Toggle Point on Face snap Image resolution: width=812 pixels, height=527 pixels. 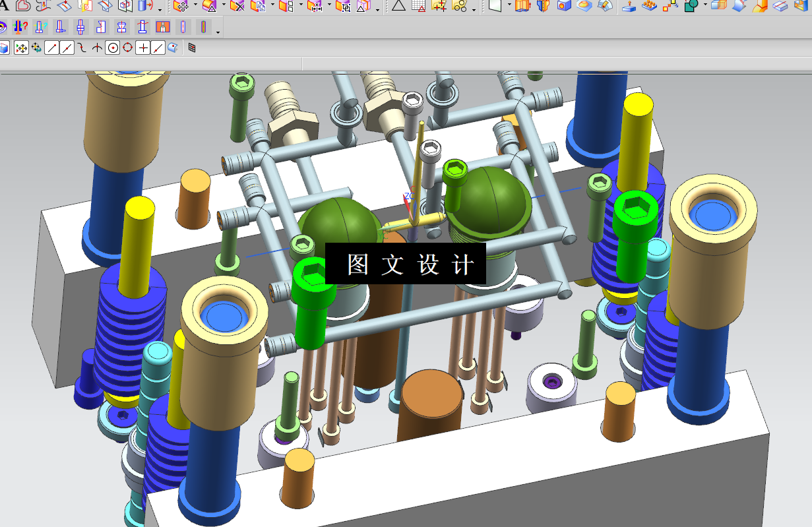click(172, 47)
